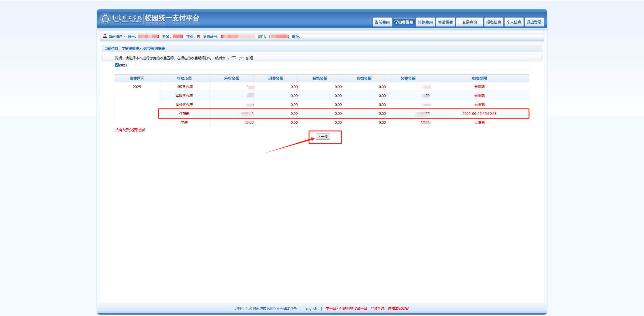This screenshot has width=644, height=316.
Task: Click the 书籍代办费 fee item cell
Action: [x=184, y=87]
